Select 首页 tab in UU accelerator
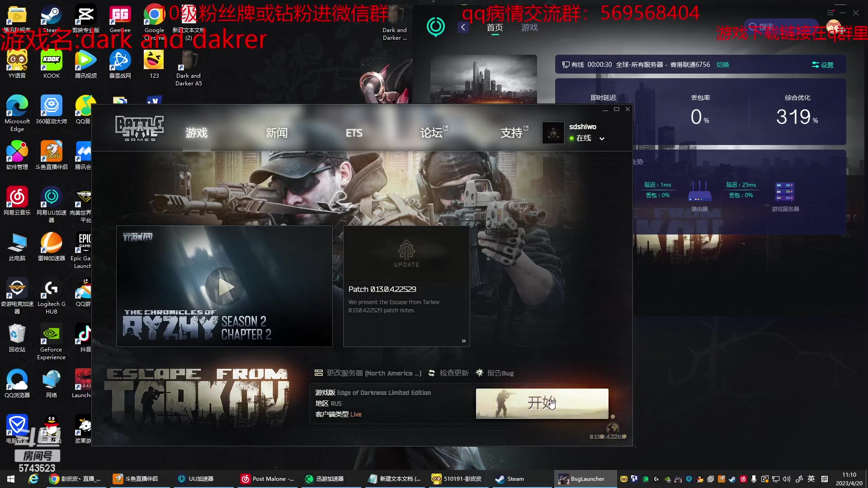 click(495, 28)
